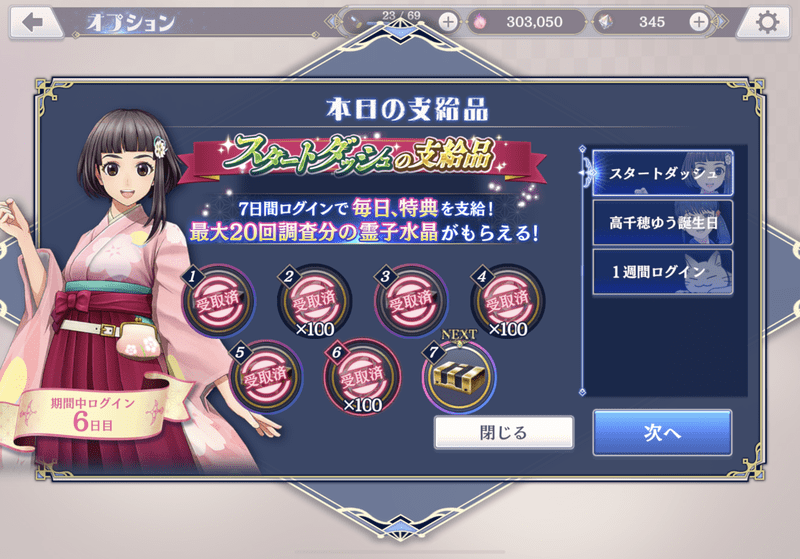Select the day 1 claimed reward icon

(218, 300)
